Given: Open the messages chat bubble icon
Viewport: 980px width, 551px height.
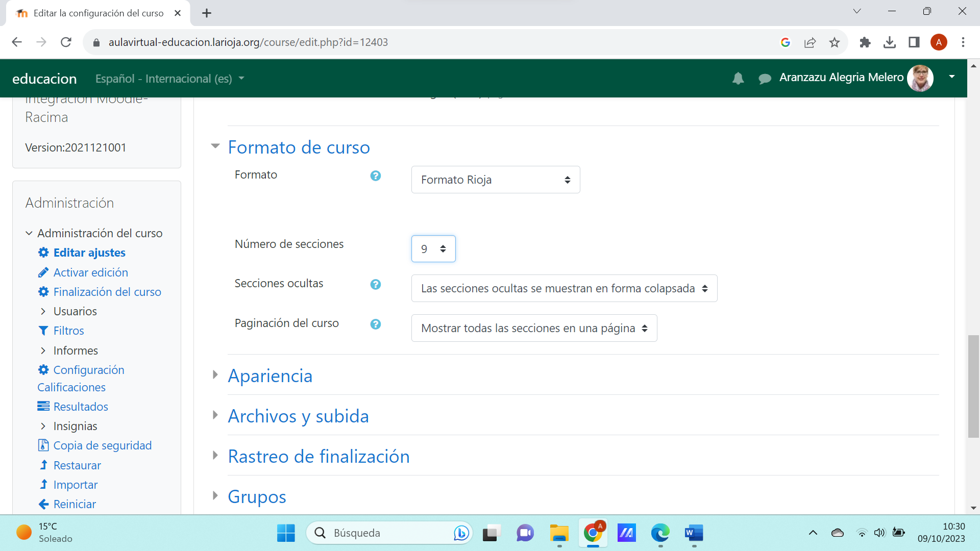Looking at the screenshot, I should [x=764, y=79].
